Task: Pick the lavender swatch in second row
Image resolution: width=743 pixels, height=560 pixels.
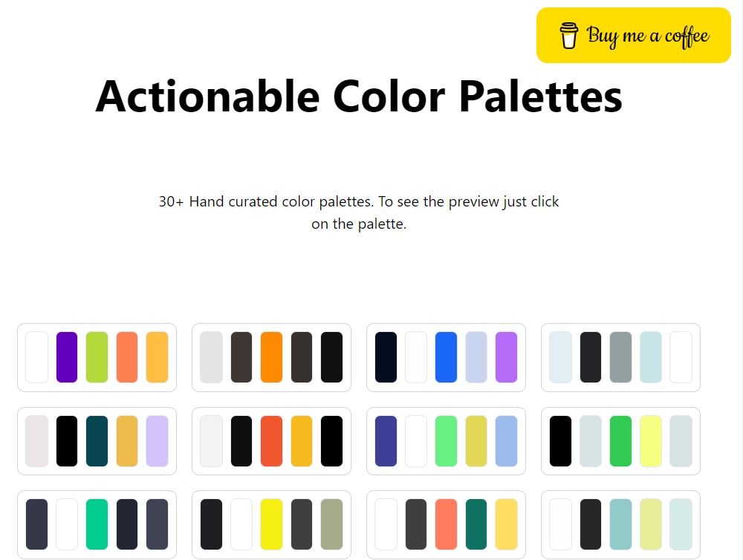Action: pyautogui.click(x=157, y=441)
